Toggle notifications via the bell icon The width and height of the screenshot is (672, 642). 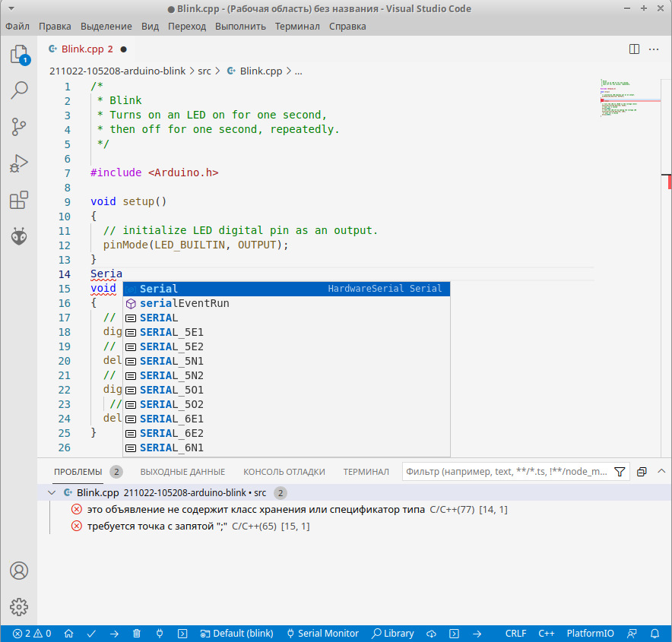[x=655, y=633]
